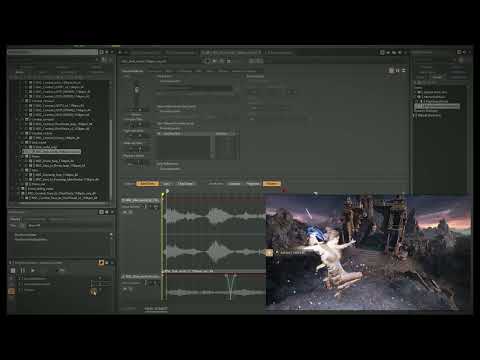Click the search field above the project tree
Viewport: 480px width, 360px height.
pyautogui.click(x=53, y=52)
